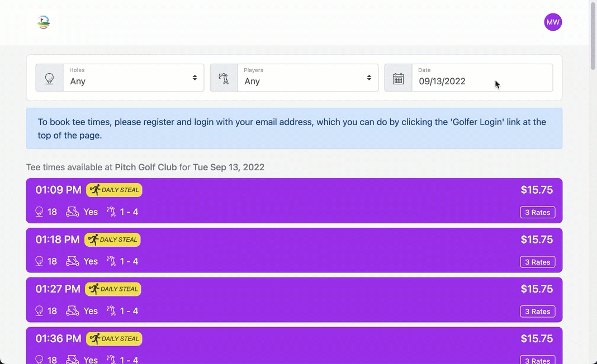The height and width of the screenshot is (364, 597).
Task: Open the Players dropdown
Action: [307, 78]
